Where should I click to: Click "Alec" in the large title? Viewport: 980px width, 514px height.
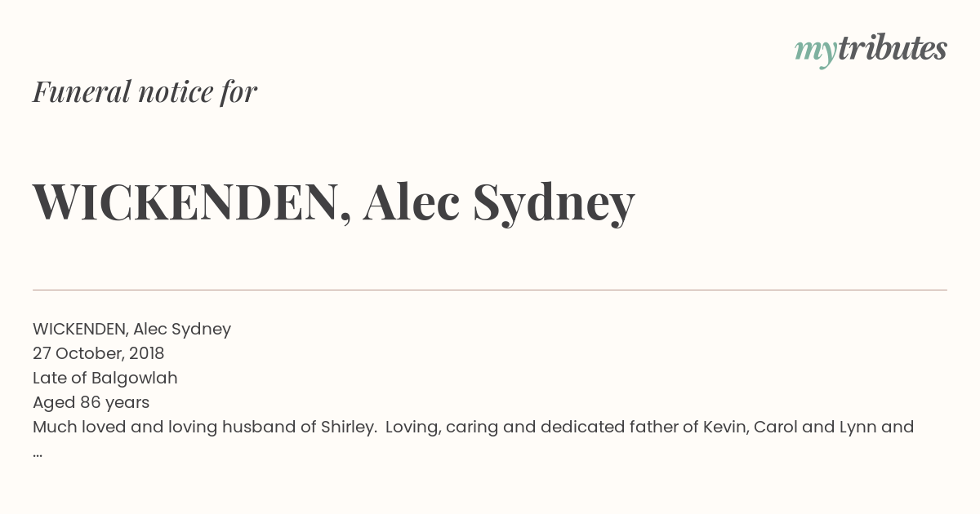(411, 203)
